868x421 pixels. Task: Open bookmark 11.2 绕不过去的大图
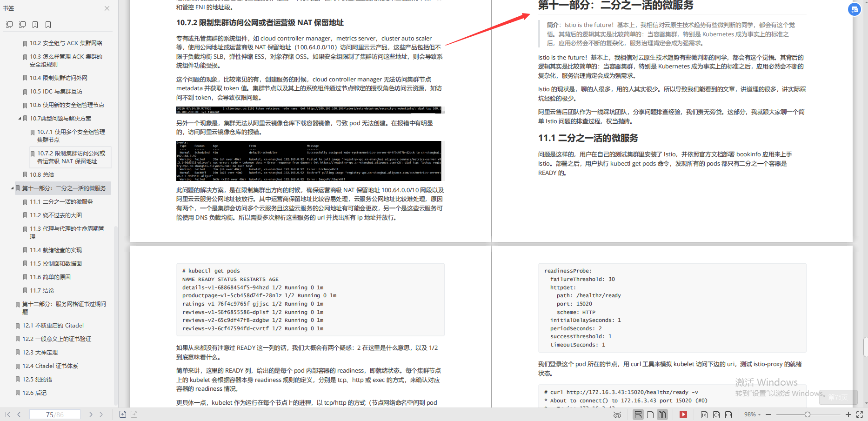tap(56, 215)
